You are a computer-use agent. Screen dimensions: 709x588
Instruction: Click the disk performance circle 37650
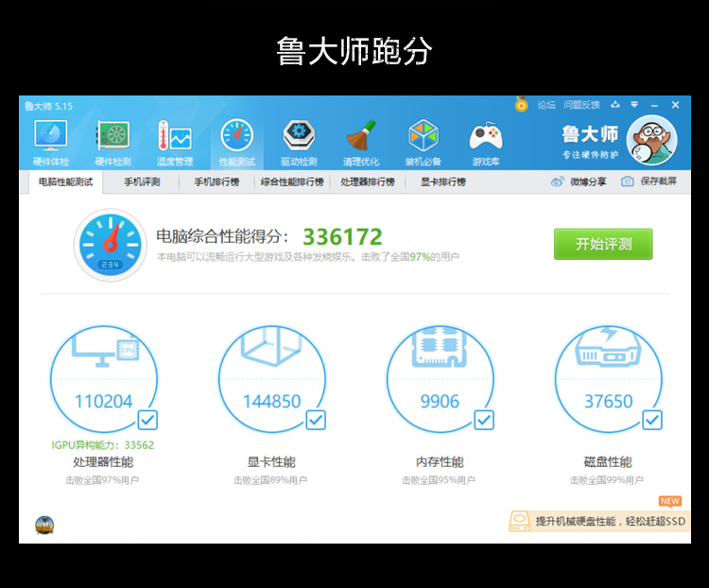(608, 379)
